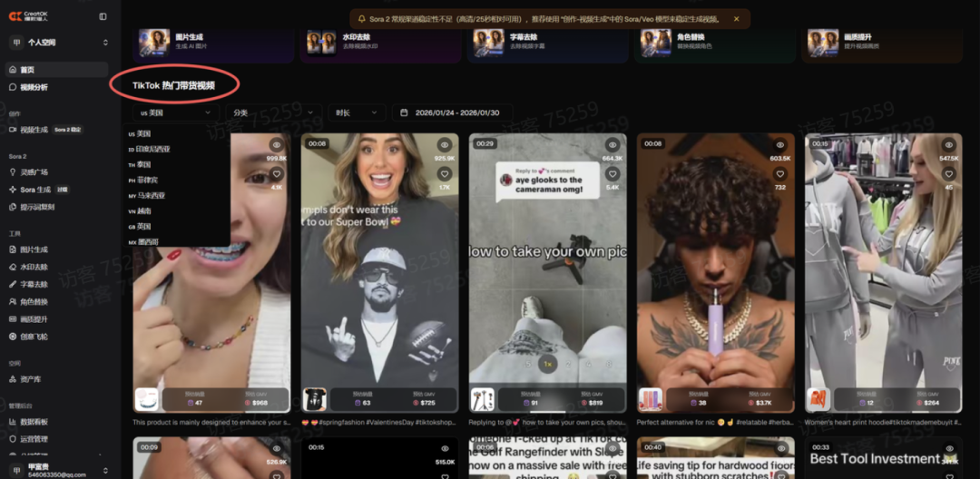Open 资产库 in the sidebar
The height and width of the screenshot is (479, 980).
[x=56, y=379]
